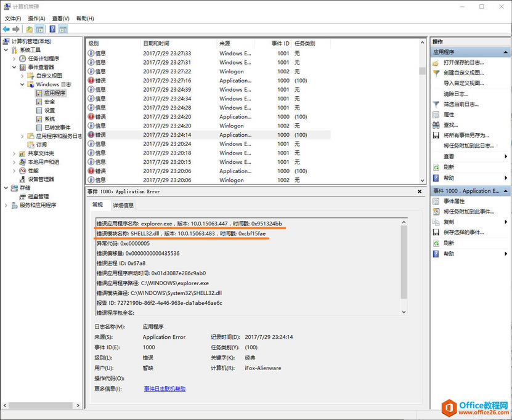Click the event list vertical scrollbar
The height and width of the screenshot is (420, 512).
pyautogui.click(x=422, y=123)
